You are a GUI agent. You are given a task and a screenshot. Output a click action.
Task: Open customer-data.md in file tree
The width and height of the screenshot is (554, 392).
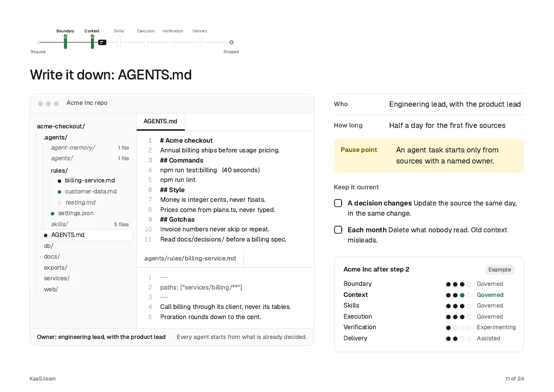pos(91,192)
